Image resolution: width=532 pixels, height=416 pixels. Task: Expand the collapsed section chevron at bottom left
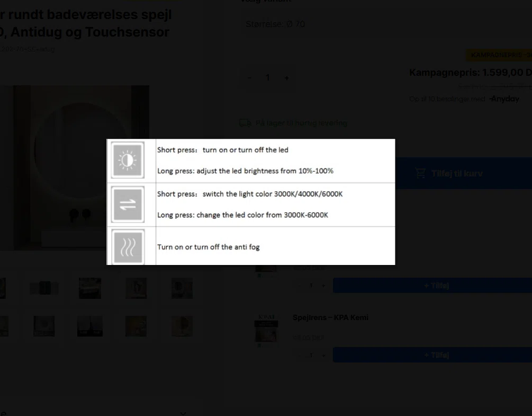tap(183, 413)
